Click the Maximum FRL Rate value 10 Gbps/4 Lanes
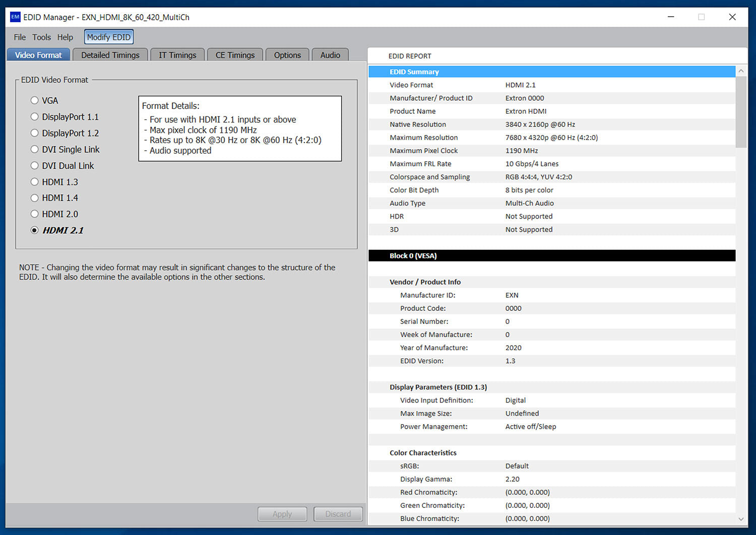The image size is (756, 535). pos(532,164)
